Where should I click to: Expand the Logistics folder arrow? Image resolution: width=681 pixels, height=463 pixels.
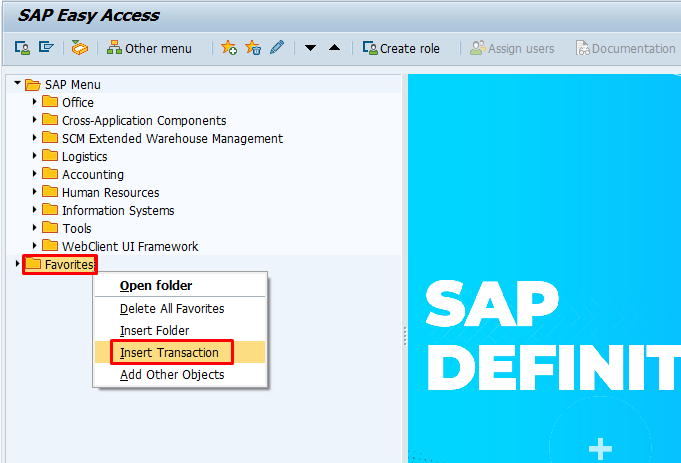click(35, 155)
